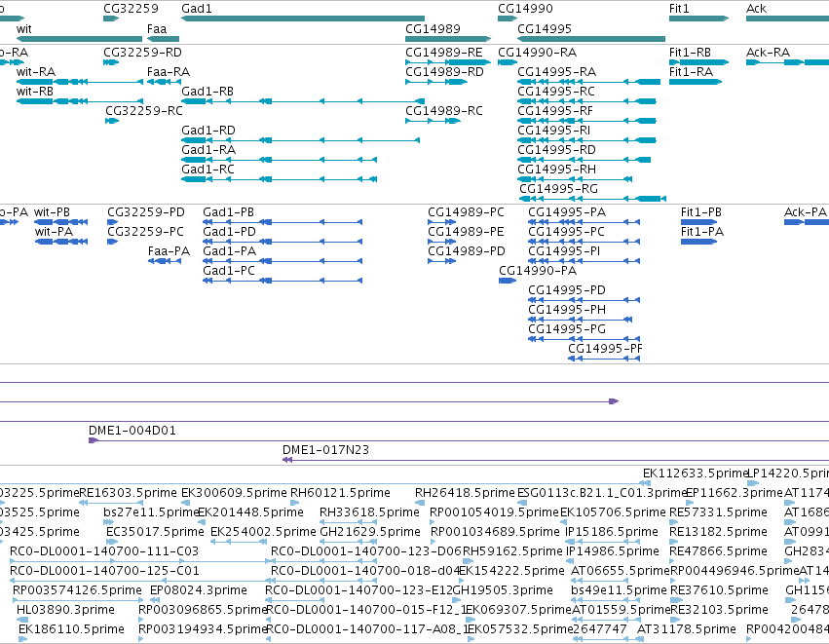Select transcript CG14990-RA
This screenshot has width=829, height=644.
[508, 62]
